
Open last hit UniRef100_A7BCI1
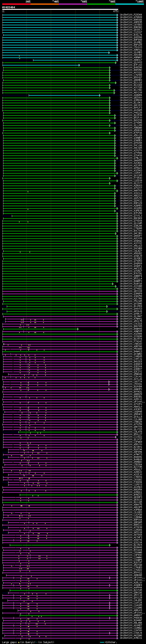[x=131, y=638]
